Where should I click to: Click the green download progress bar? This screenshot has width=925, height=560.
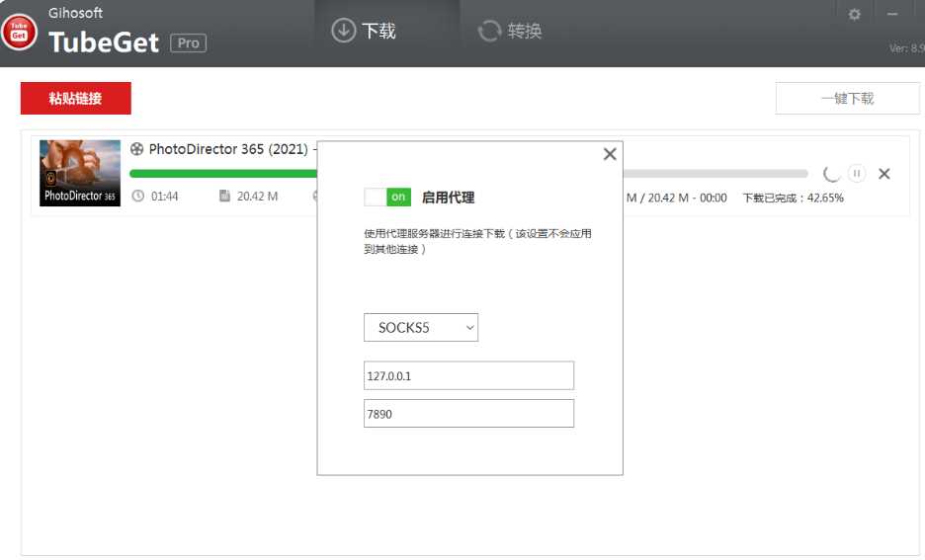pos(223,173)
